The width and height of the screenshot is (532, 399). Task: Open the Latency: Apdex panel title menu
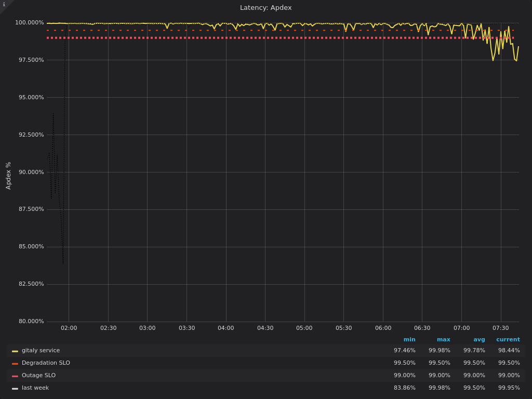265,8
